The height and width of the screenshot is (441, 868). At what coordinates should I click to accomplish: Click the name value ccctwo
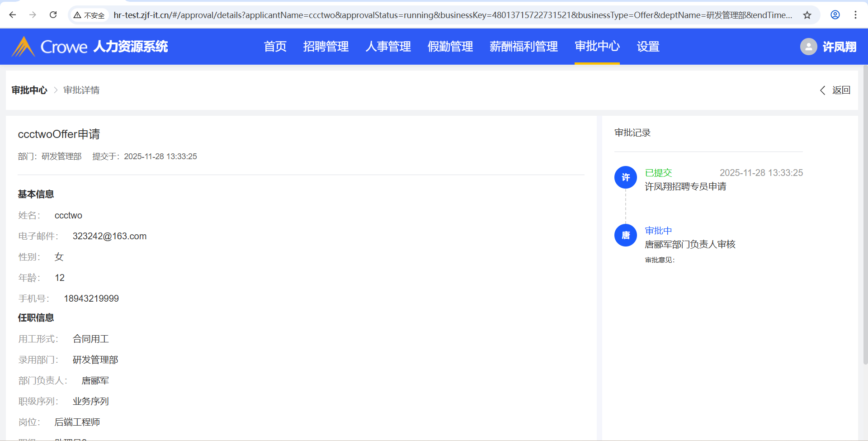tap(68, 215)
